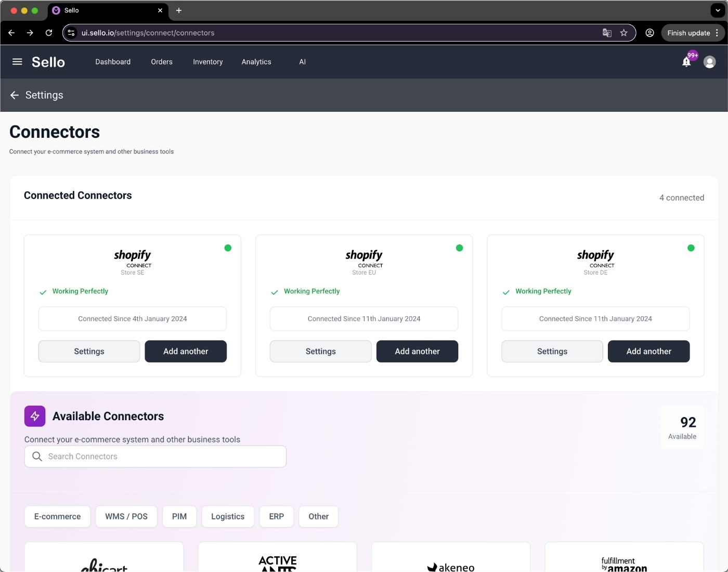728x572 pixels.
Task: Open the window chevron at top right
Action: [718, 10]
